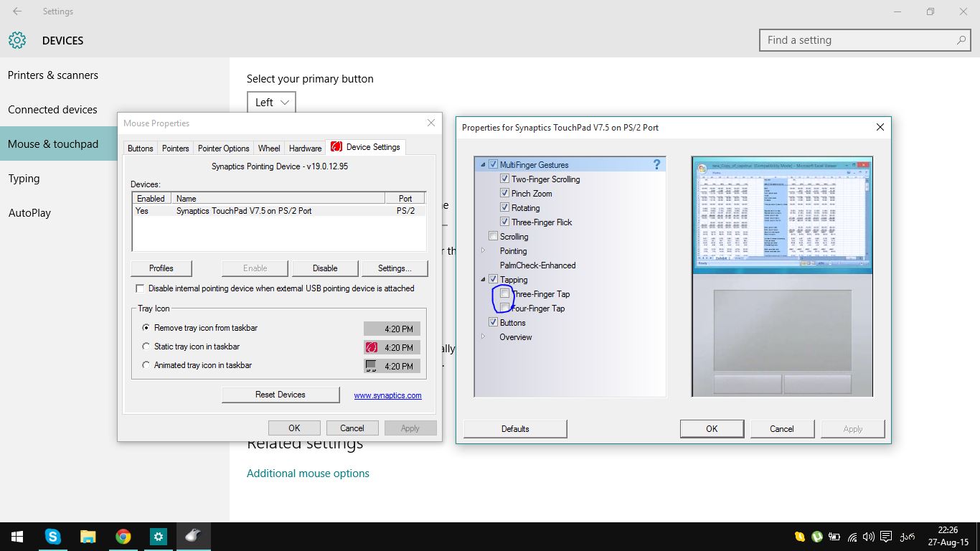Open Printers & scanners in Settings sidebar

click(x=53, y=75)
